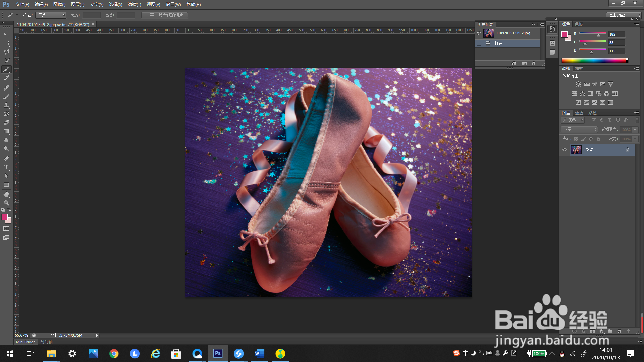Select the Lasso tool
Screen dimensions: 644x362
point(6,52)
